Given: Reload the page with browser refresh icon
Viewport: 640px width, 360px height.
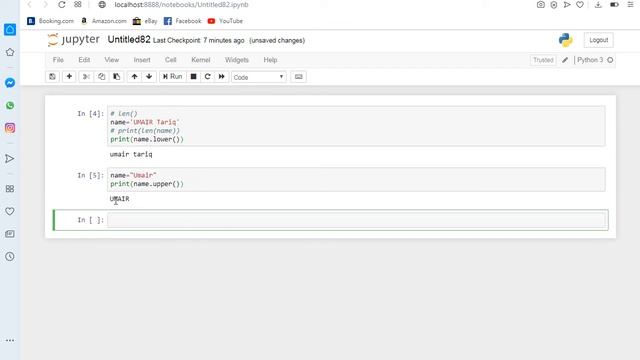Looking at the screenshot, I should 62,4.
